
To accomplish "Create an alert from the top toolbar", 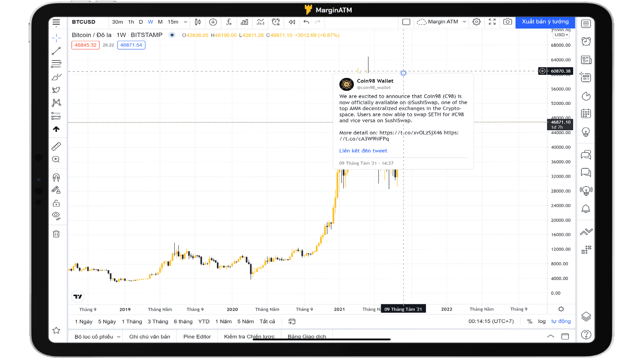I will tap(276, 22).
